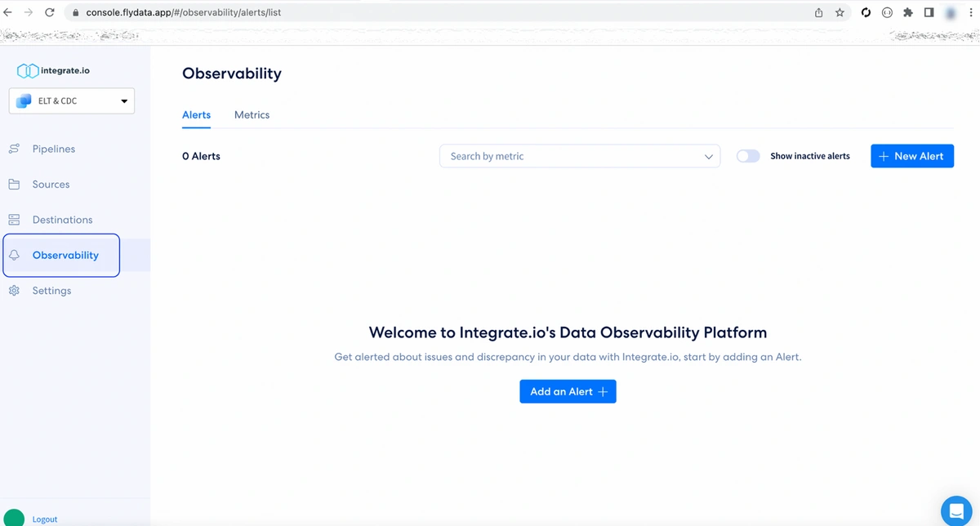The image size is (980, 526).
Task: Go back with browser back arrow
Action: click(8, 13)
